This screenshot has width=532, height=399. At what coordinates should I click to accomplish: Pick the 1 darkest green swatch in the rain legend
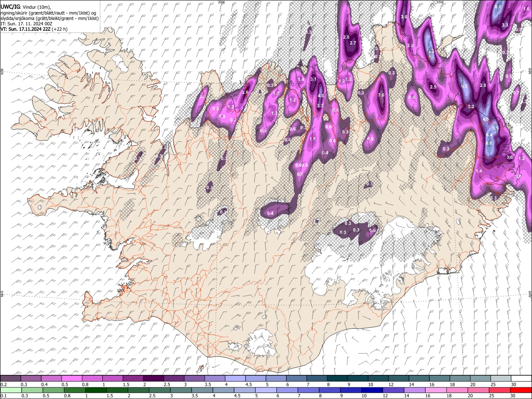[96, 390]
